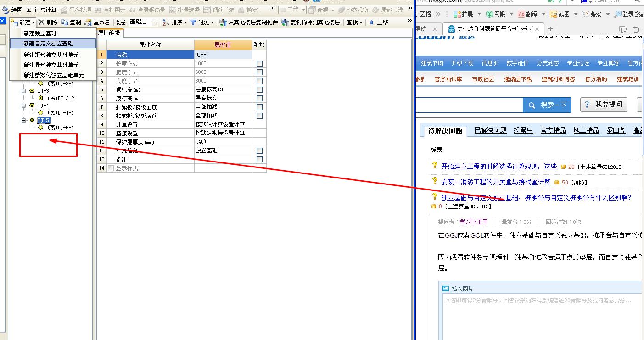The height and width of the screenshot is (340, 644).
Task: Click the 名称 value cell DJ-5
Action: click(x=223, y=55)
